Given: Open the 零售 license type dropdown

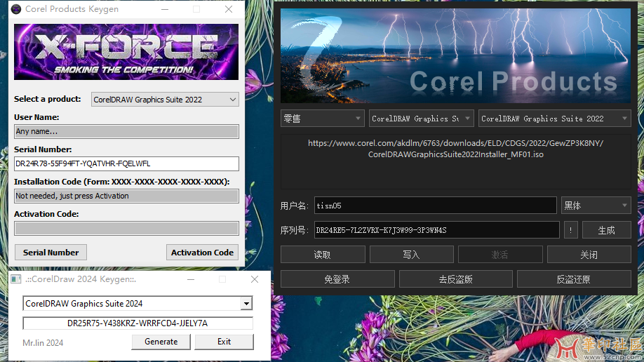Looking at the screenshot, I should [x=323, y=119].
